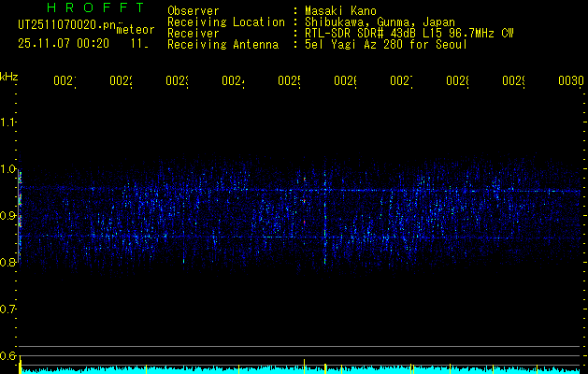
Task: Click the 1.0 frequency axis label
Action: click(9, 169)
